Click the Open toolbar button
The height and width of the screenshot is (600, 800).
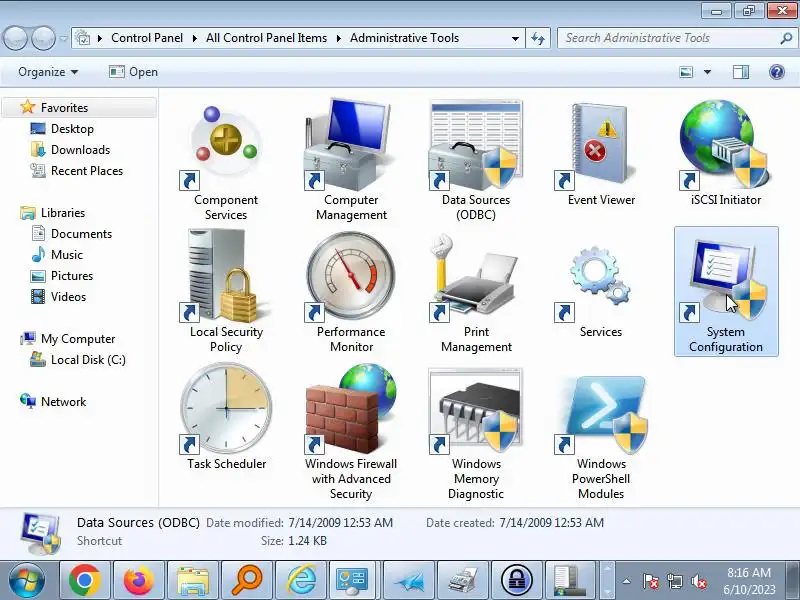pyautogui.click(x=133, y=72)
